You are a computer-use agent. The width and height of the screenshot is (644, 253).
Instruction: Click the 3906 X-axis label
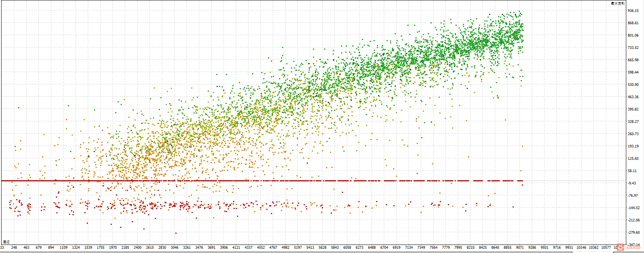point(224,248)
